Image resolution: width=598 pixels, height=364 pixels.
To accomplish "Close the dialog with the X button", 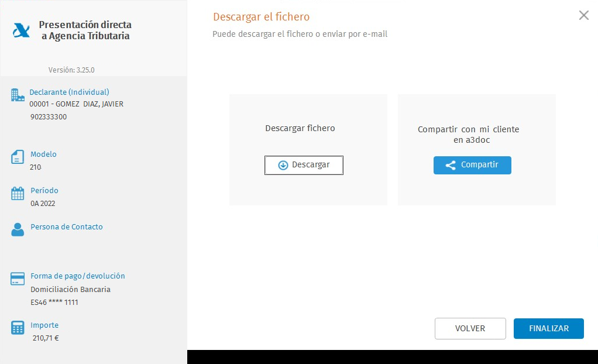I will 583,15.
